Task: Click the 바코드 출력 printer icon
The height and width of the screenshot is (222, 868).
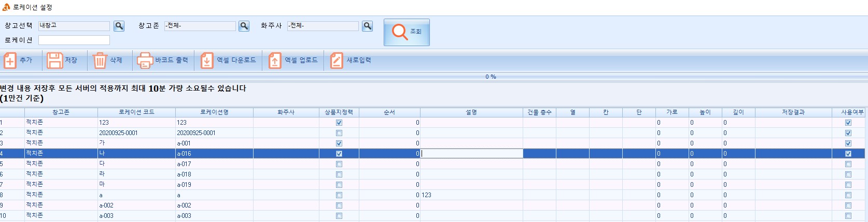Action: pyautogui.click(x=145, y=61)
